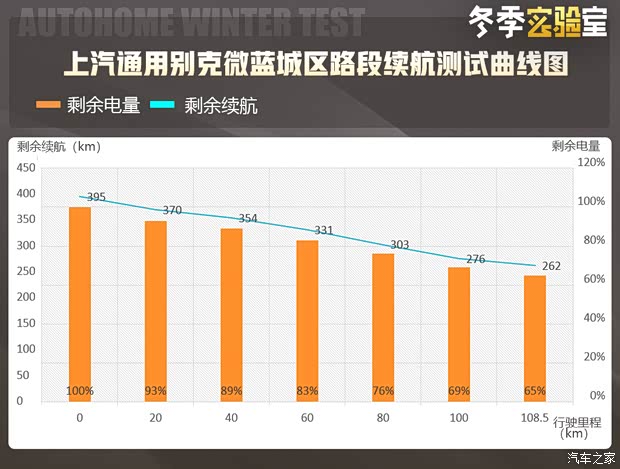Screen dimensions: 620x469
Task: Click the 400 left axis value
Action: [x=26, y=193]
